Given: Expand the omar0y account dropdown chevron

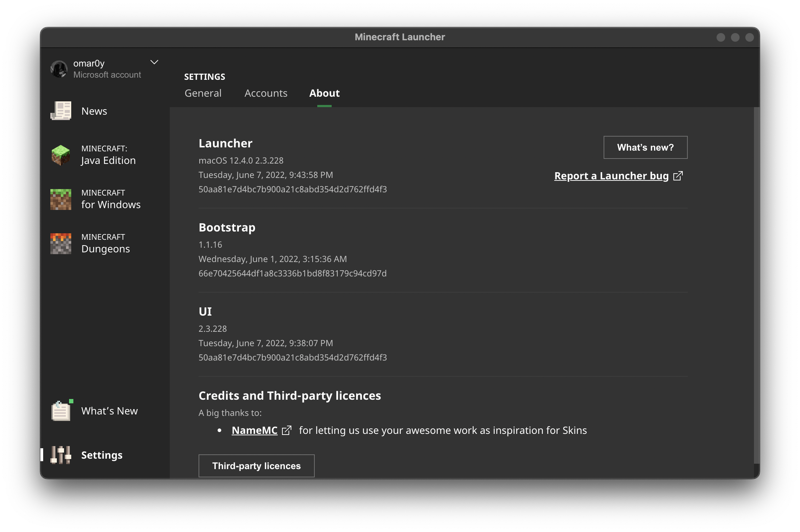Looking at the screenshot, I should (x=154, y=62).
